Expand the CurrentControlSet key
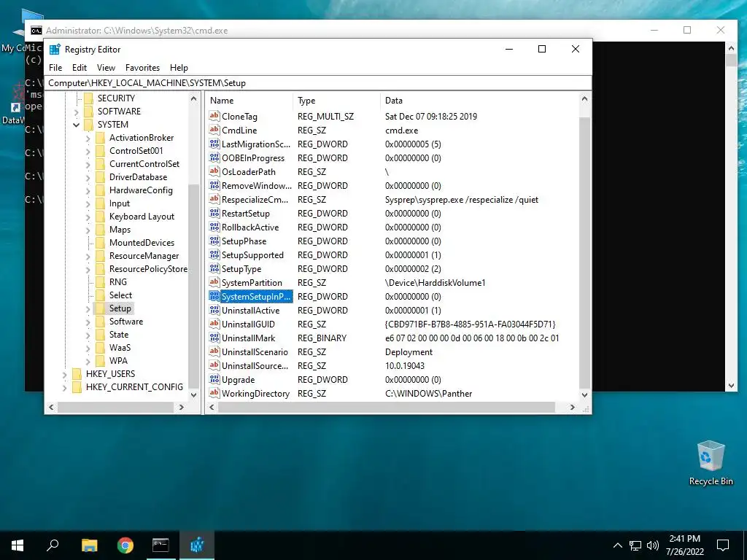Screen dimensions: 747x560 click(x=88, y=164)
